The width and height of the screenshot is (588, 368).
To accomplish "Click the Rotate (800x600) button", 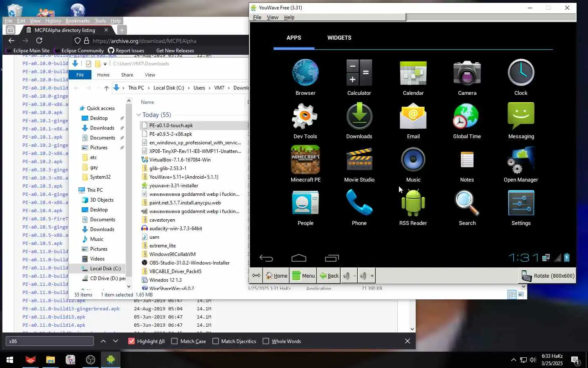I will coord(548,276).
